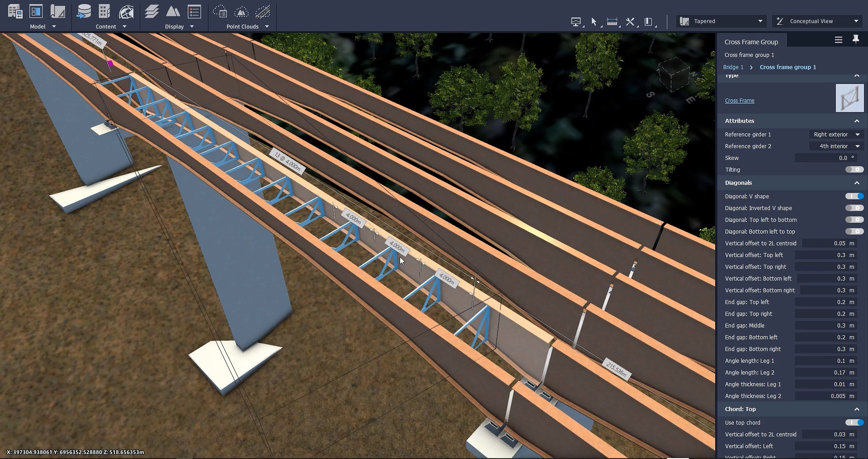Screen dimensions: 868x459
Task: Toggle the Tilting switch
Action: click(854, 169)
